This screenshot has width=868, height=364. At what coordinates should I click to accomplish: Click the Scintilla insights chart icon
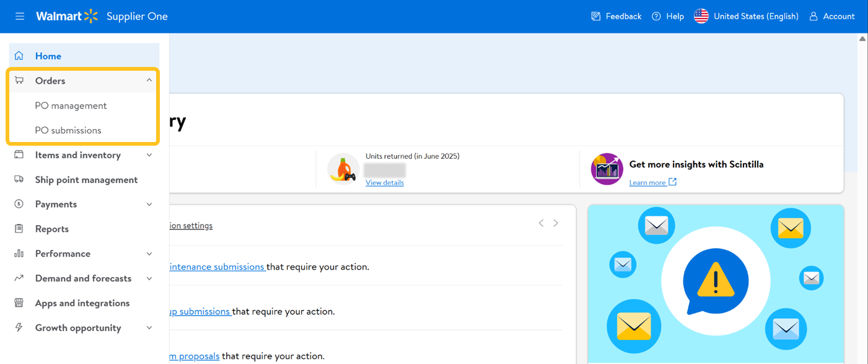(x=607, y=169)
